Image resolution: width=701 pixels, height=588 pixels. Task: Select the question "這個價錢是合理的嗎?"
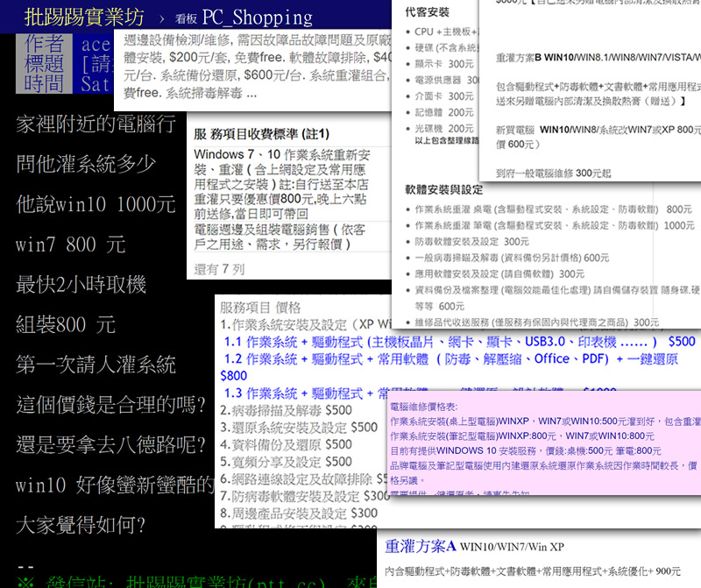[x=111, y=405]
